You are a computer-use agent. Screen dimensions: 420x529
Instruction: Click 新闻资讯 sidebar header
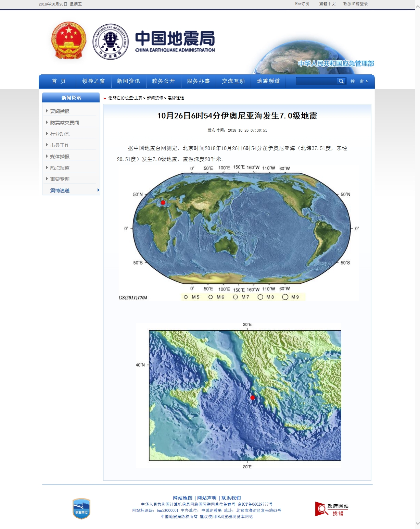coord(71,98)
